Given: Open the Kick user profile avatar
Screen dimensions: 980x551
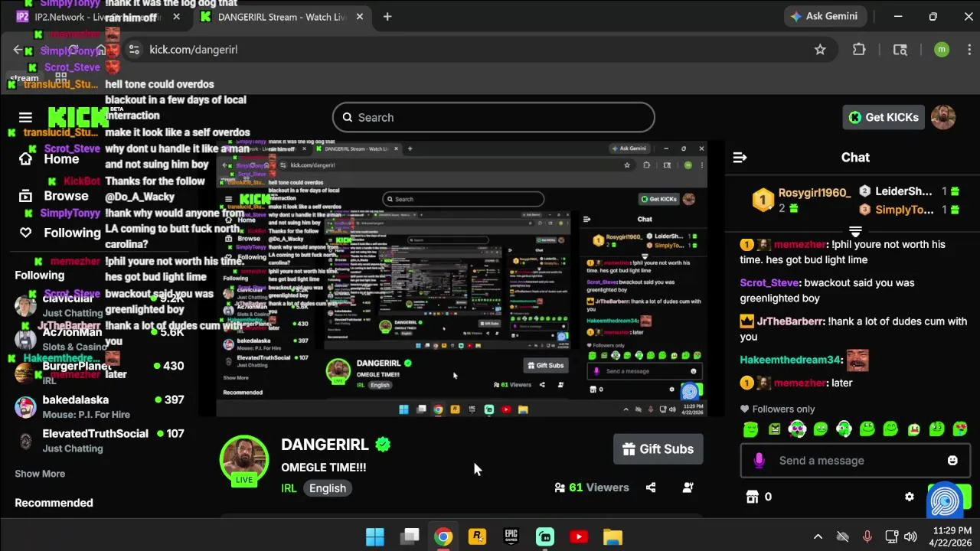Looking at the screenshot, I should 943,117.
